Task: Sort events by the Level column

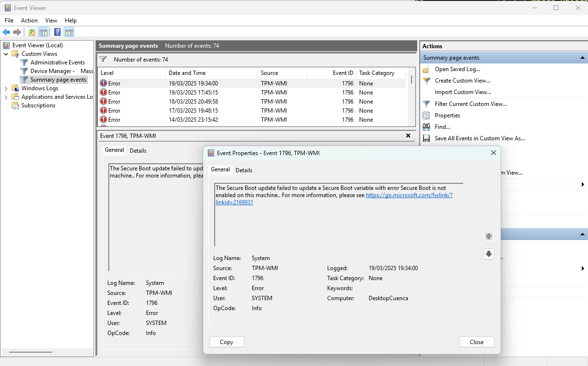Action: (132, 73)
